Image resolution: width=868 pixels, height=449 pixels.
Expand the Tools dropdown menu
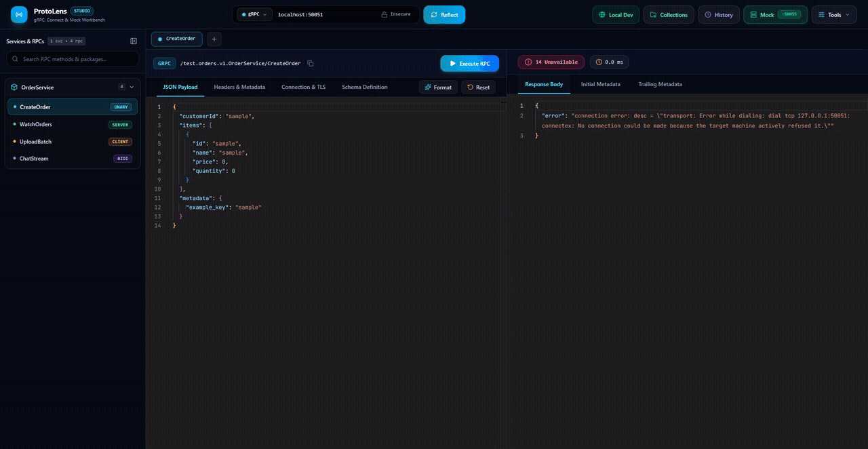833,14
